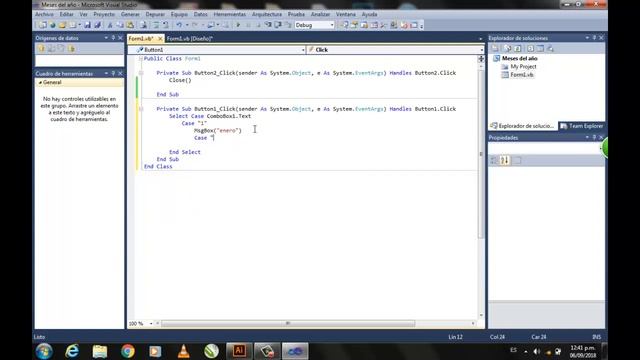Open the Proyecto menu
The width and height of the screenshot is (640, 360).
point(104,14)
